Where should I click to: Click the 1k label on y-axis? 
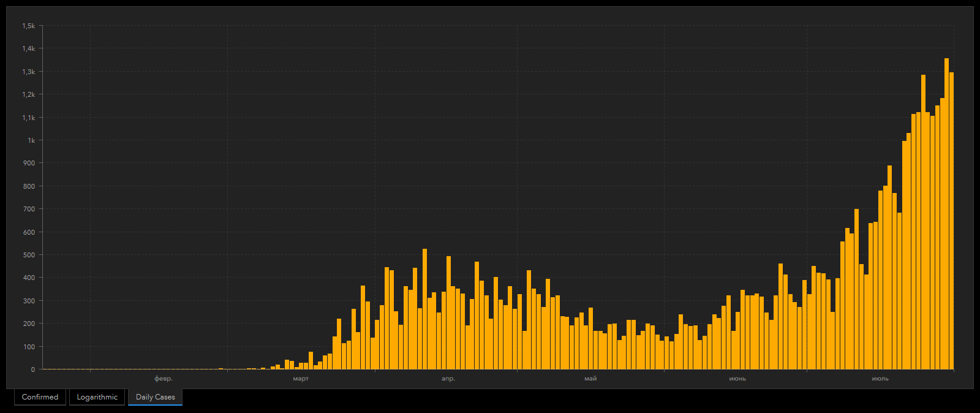click(31, 140)
